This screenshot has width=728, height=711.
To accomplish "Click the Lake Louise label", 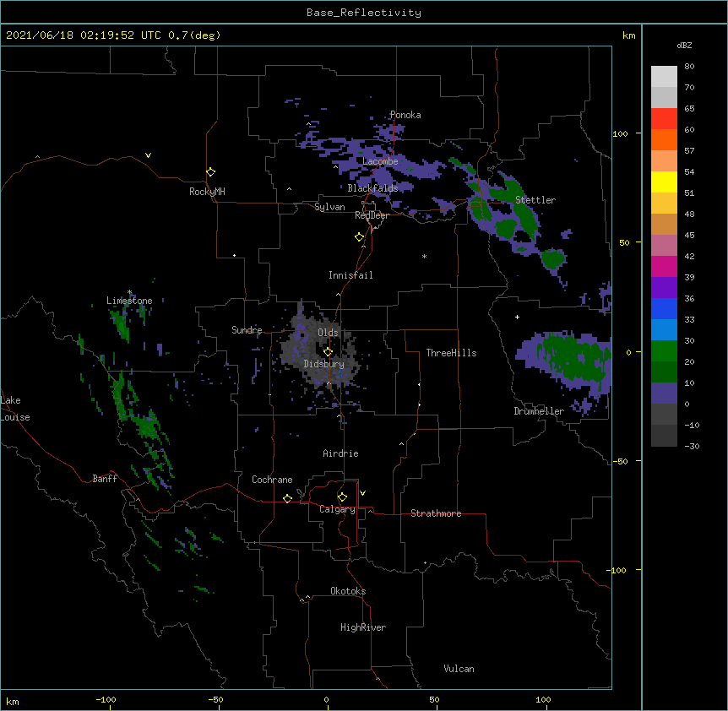I will (15, 409).
